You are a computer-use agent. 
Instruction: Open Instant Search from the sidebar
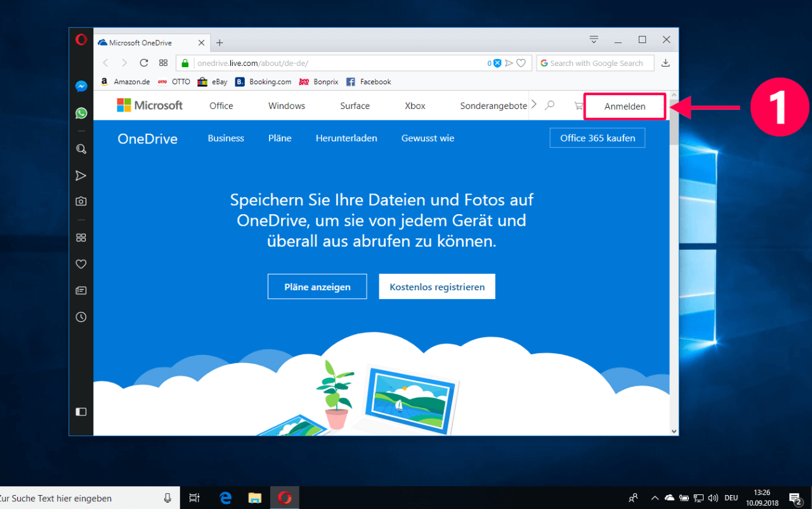(x=81, y=149)
